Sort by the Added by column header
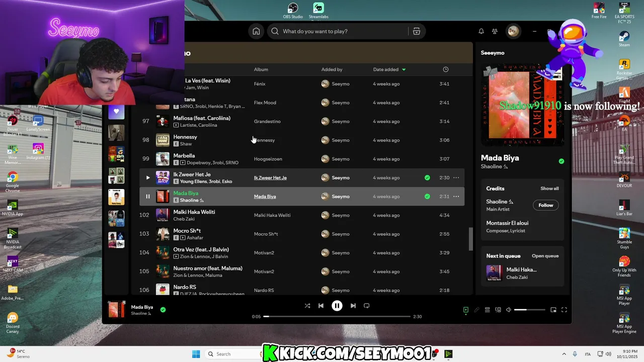Viewport: 644px width, 362px height. (332, 69)
